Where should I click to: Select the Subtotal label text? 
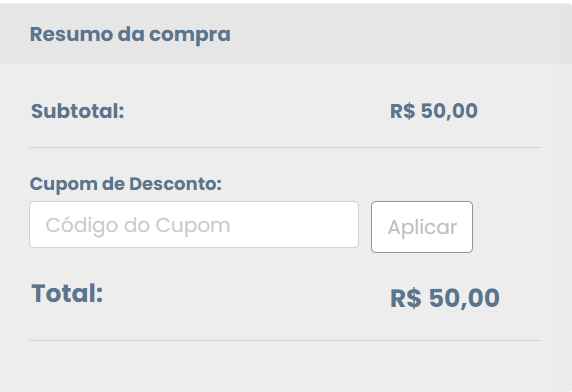pos(78,111)
